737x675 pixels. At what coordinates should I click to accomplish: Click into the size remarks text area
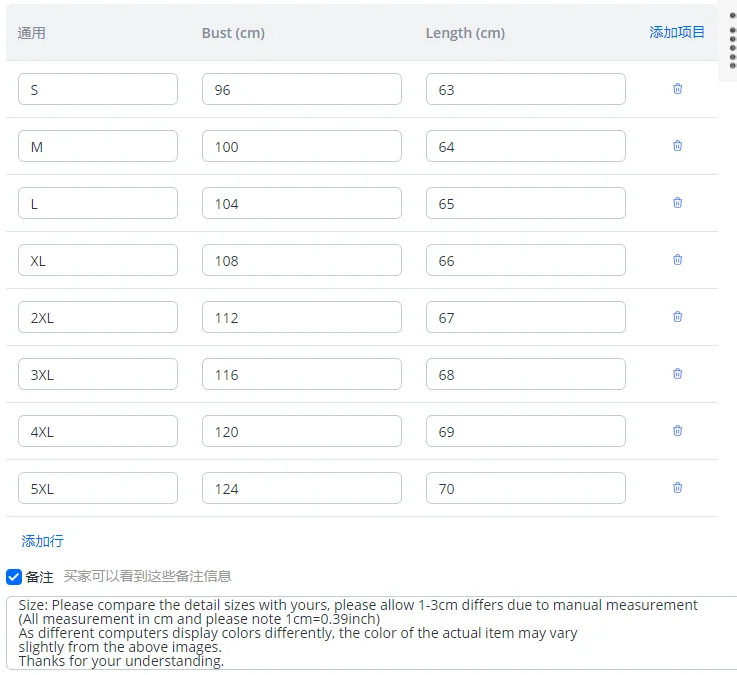tap(371, 633)
